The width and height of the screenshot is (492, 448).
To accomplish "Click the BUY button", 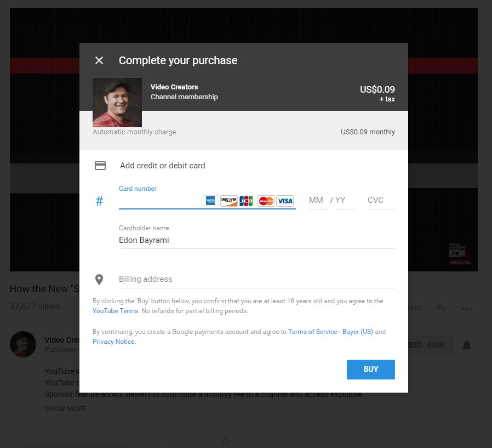I will point(370,369).
